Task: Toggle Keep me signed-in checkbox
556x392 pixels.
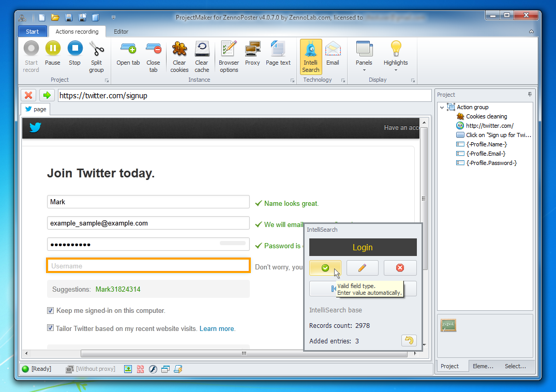Action: (x=50, y=310)
